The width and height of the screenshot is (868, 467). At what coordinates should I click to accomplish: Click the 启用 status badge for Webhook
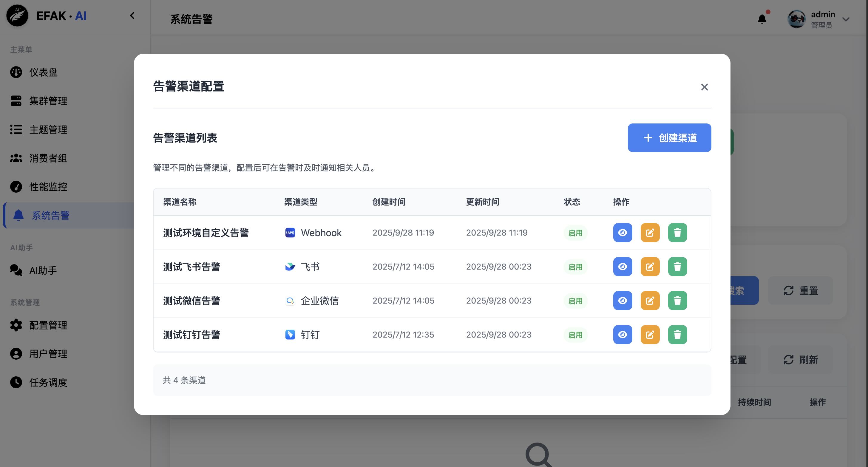(575, 233)
